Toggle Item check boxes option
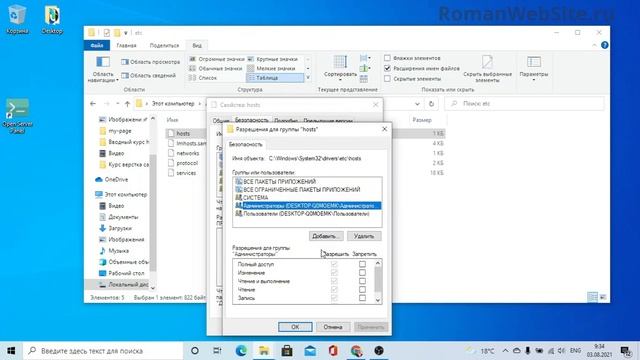This screenshot has height=360, width=640. (x=387, y=58)
